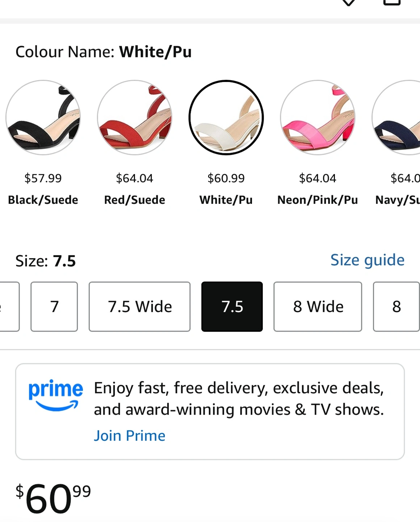Select size 7
This screenshot has width=420, height=522.
(54, 307)
